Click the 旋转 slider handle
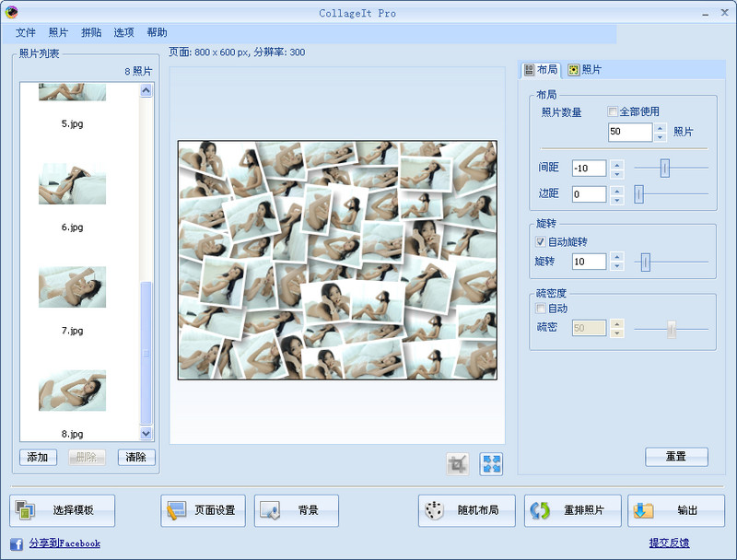The height and width of the screenshot is (560, 737). pos(646,262)
